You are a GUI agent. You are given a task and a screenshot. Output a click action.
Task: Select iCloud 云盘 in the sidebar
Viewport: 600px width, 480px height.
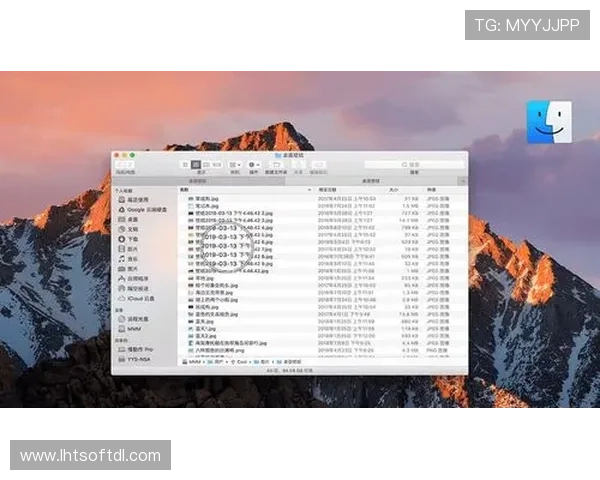tap(140, 298)
